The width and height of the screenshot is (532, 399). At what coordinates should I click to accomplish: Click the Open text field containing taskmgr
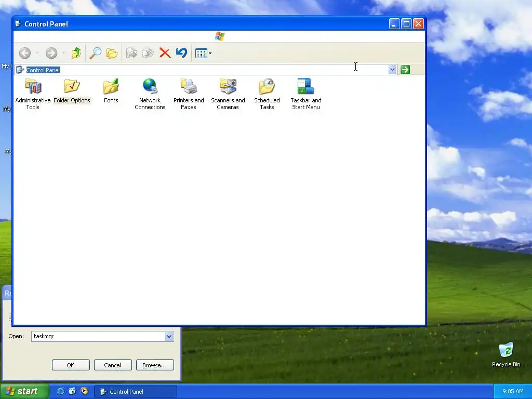click(x=98, y=336)
